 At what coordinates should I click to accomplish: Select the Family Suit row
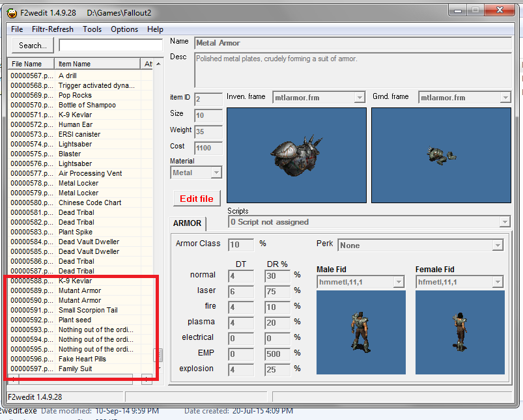[x=80, y=369]
